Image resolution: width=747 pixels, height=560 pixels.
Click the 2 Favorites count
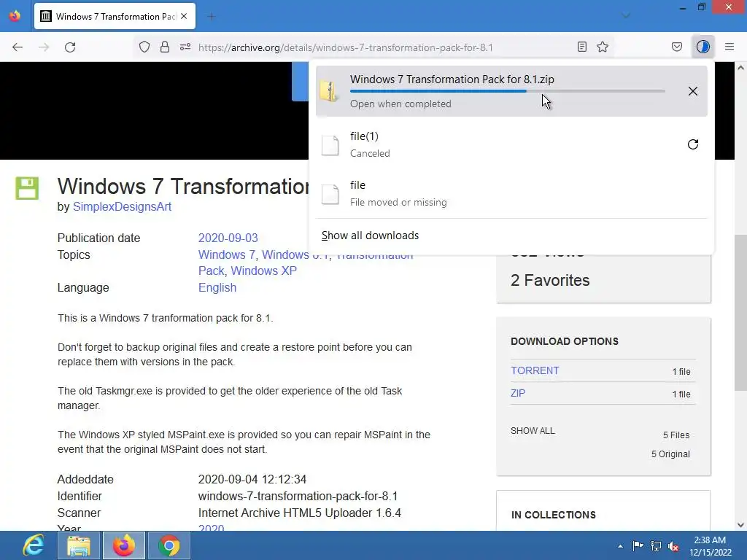pos(550,281)
